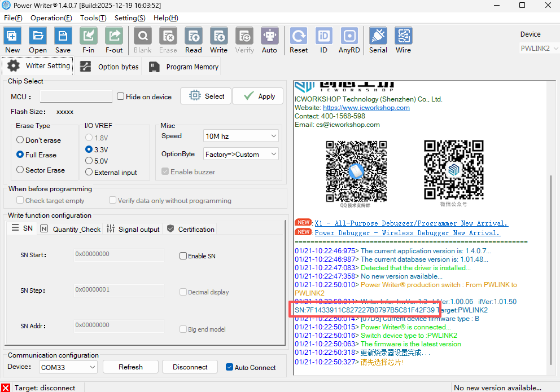This screenshot has width=560, height=392.
Task: Expand the COM33 device dropdown
Action: click(68, 367)
